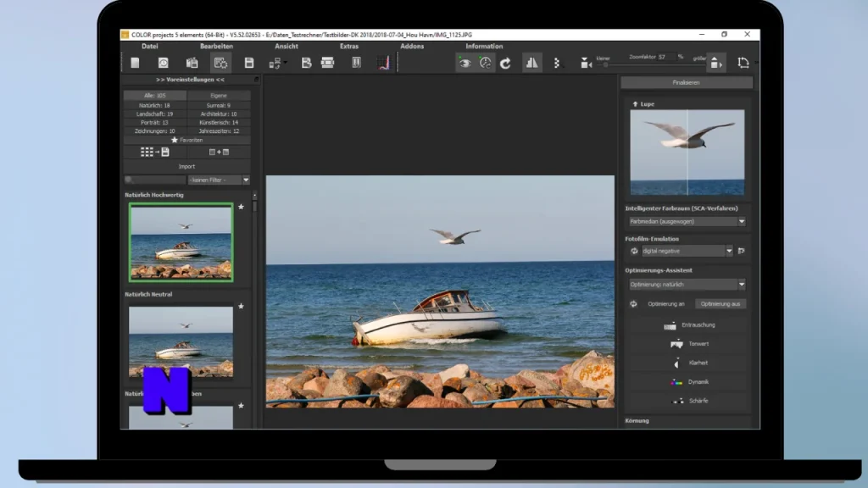Click the clipboard batch icon in toolbar
The image size is (868, 488).
(x=192, y=63)
